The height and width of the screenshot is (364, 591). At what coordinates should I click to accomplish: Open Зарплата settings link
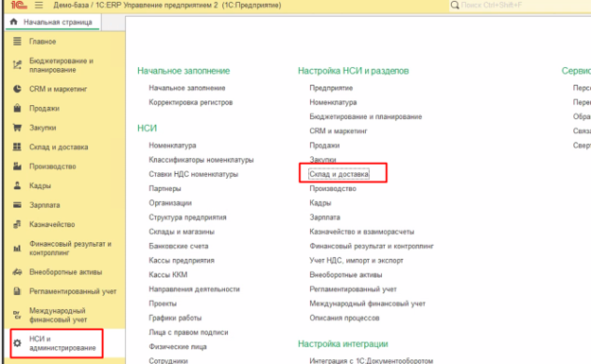(324, 217)
